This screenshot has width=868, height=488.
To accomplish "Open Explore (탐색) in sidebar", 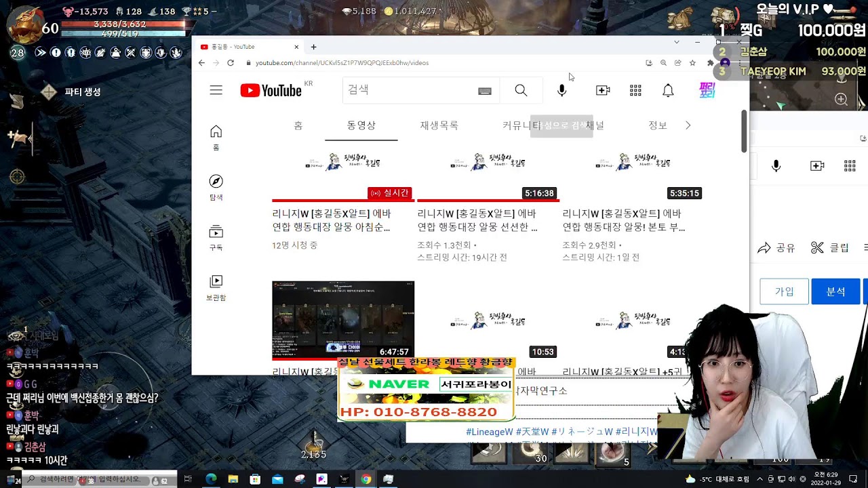I will point(216,188).
